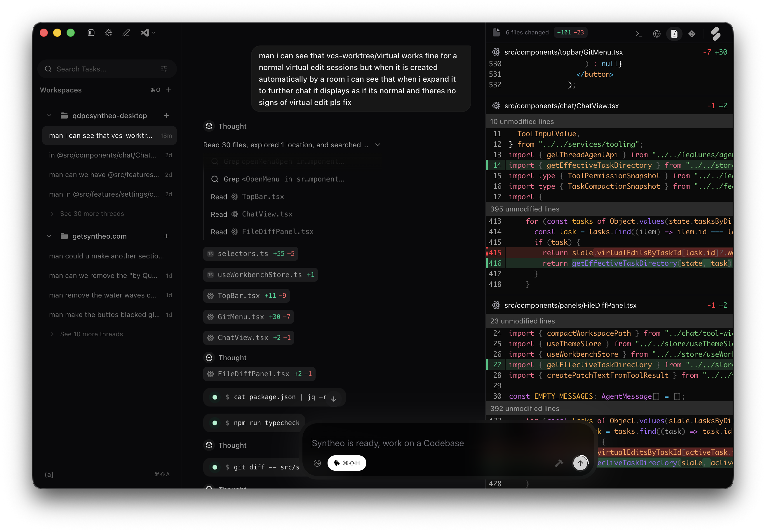Expand See 10 more threads

coord(91,334)
